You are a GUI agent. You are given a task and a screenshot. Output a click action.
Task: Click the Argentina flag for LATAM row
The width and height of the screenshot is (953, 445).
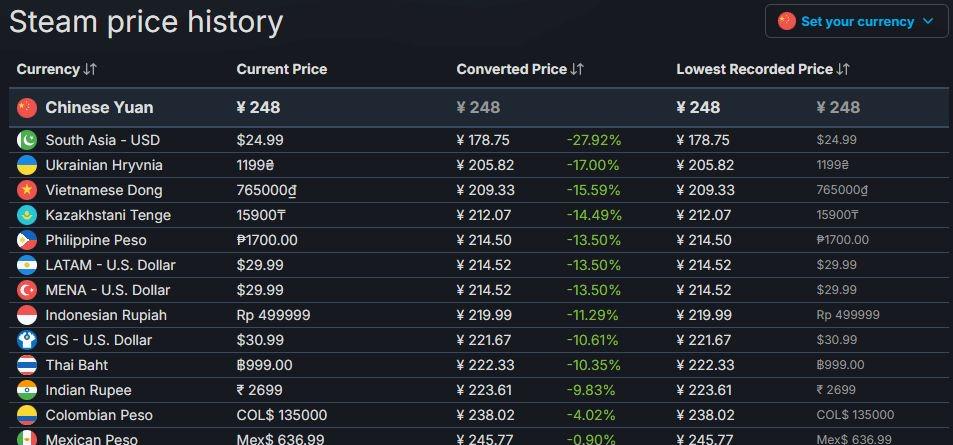[27, 265]
